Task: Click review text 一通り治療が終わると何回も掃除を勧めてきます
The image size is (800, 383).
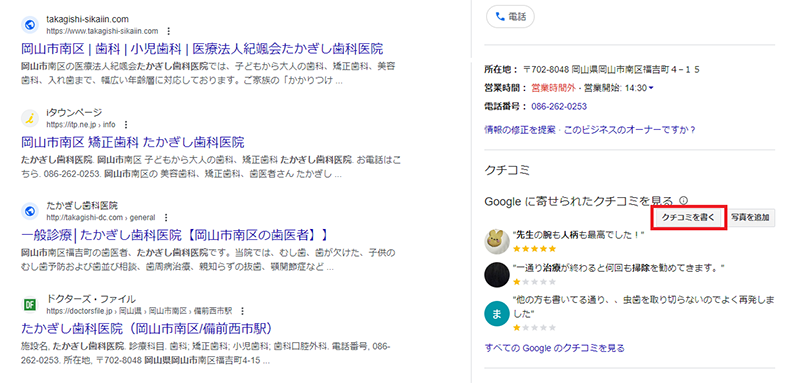Action: coord(619,267)
